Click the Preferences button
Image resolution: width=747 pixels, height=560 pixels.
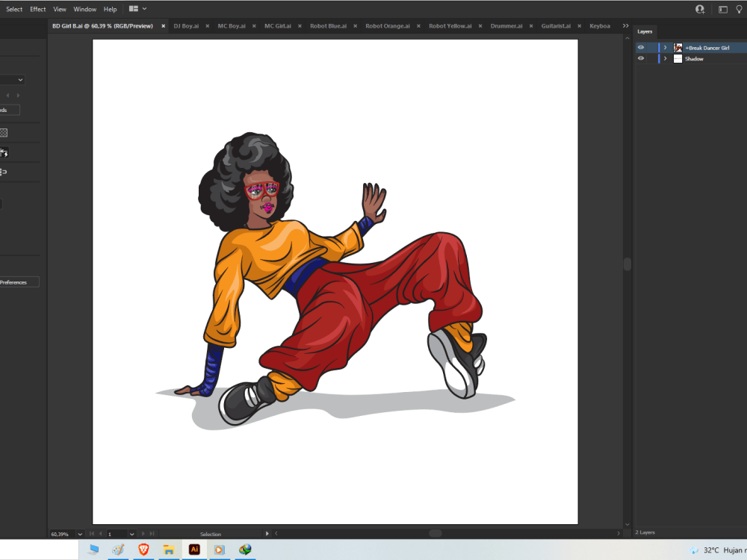(19, 282)
